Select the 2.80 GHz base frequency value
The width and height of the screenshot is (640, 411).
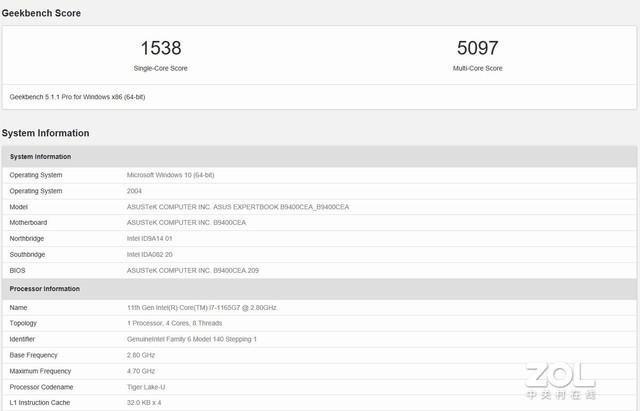coord(141,355)
